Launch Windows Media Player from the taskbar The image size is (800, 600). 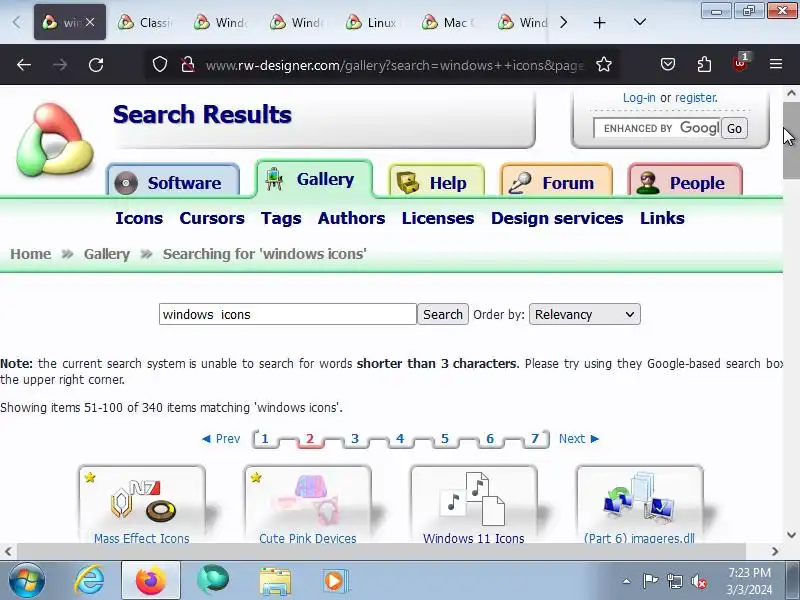pyautogui.click(x=335, y=581)
